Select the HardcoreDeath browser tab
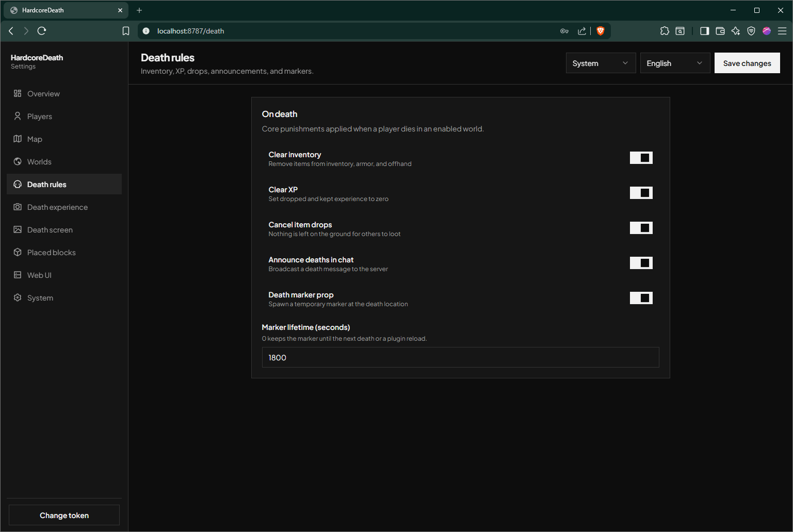793x532 pixels. click(66, 10)
